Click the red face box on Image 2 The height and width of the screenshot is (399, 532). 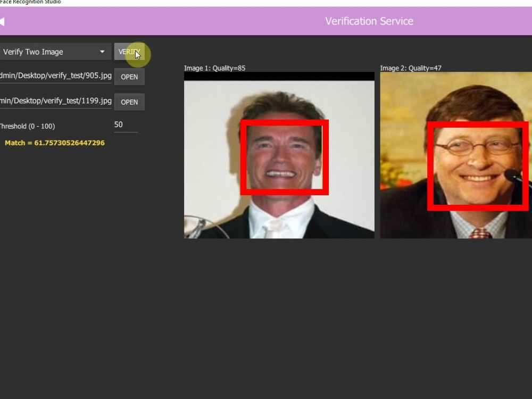point(478,165)
